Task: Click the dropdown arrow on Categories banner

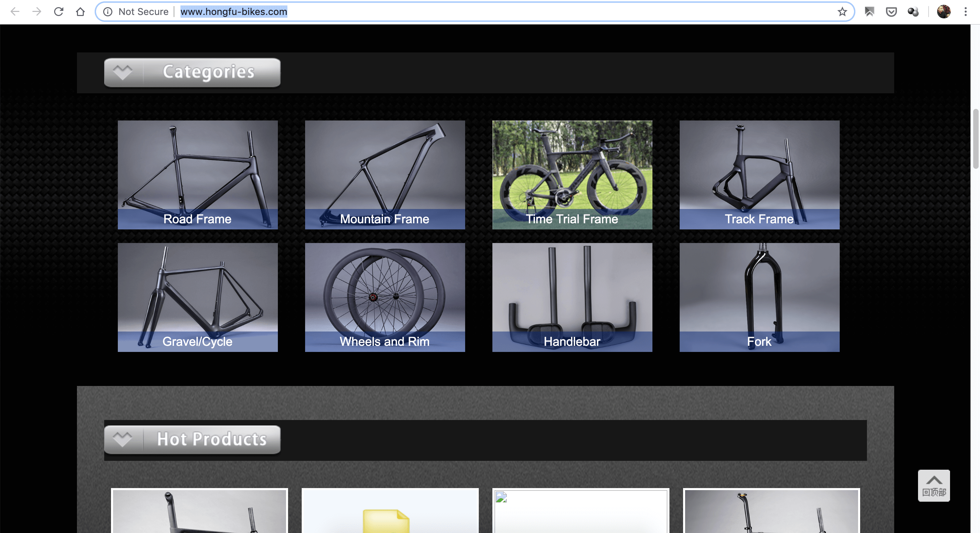Action: coord(123,71)
